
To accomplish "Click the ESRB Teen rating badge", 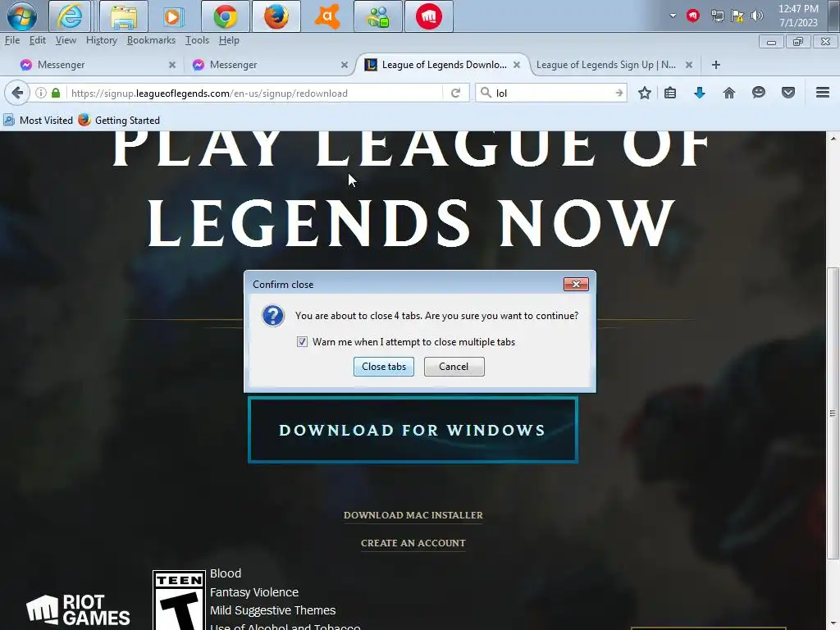I will [x=179, y=600].
